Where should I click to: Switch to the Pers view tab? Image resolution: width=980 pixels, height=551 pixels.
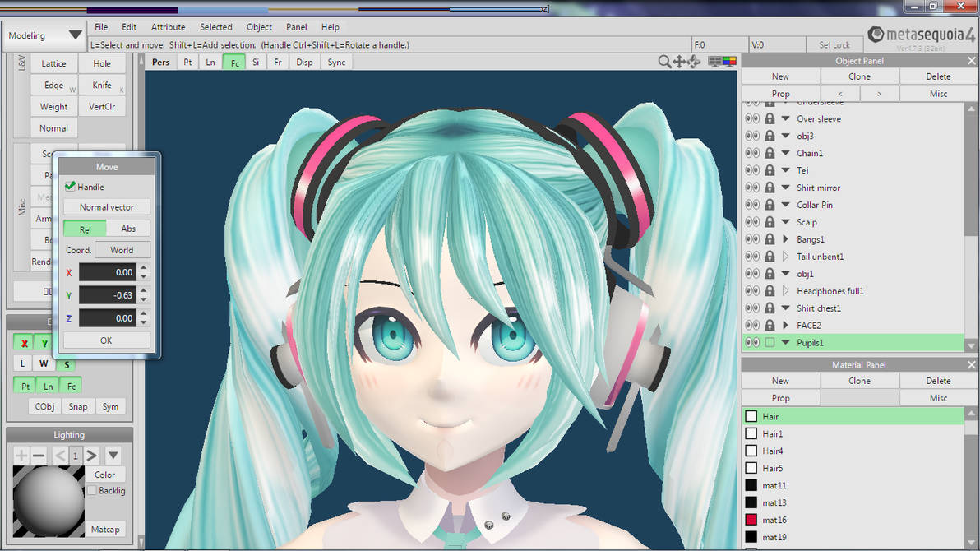click(160, 62)
